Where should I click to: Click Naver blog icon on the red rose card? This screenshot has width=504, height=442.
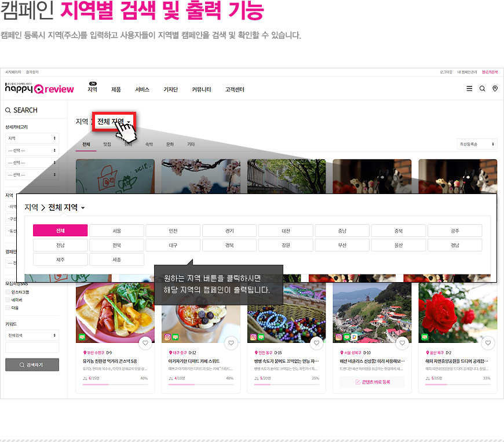click(x=425, y=337)
